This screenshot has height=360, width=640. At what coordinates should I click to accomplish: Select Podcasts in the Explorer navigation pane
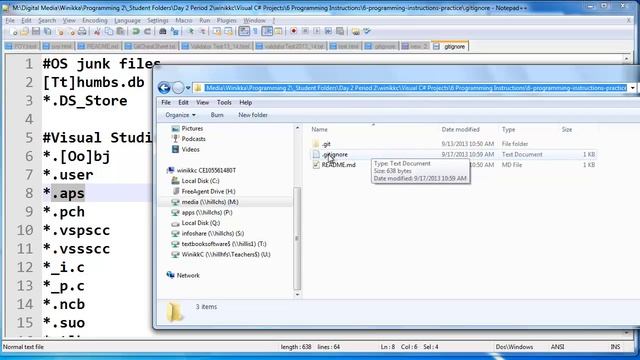coord(193,139)
